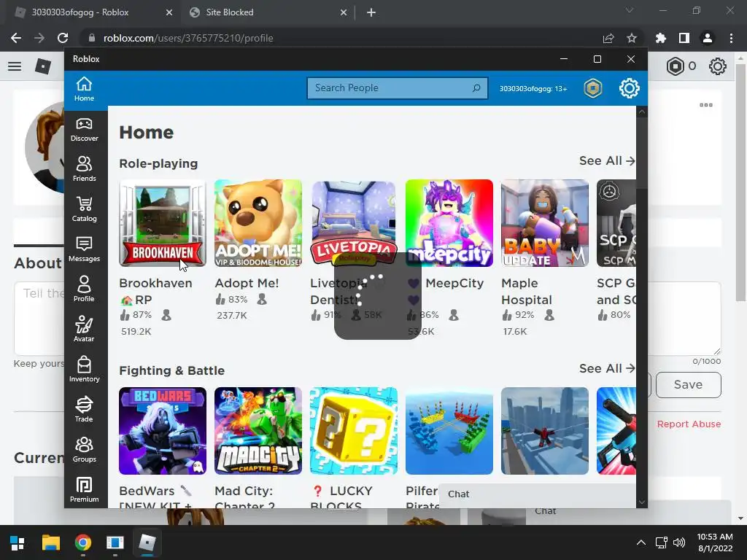
Task: Open Profile in the Roblox sidebar
Action: click(x=85, y=289)
